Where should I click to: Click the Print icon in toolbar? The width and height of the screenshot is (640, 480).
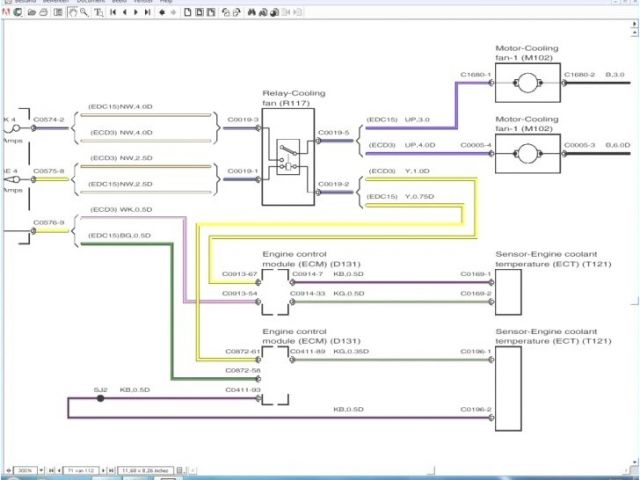point(43,12)
